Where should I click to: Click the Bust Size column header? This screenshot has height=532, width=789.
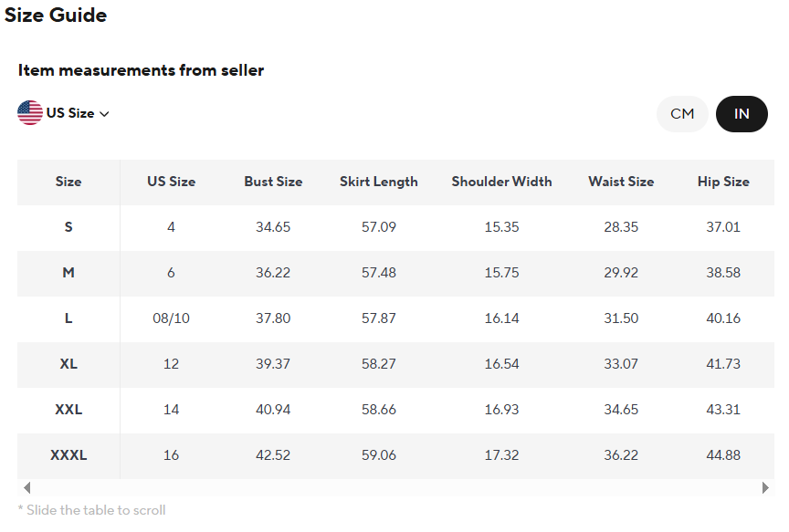click(273, 182)
